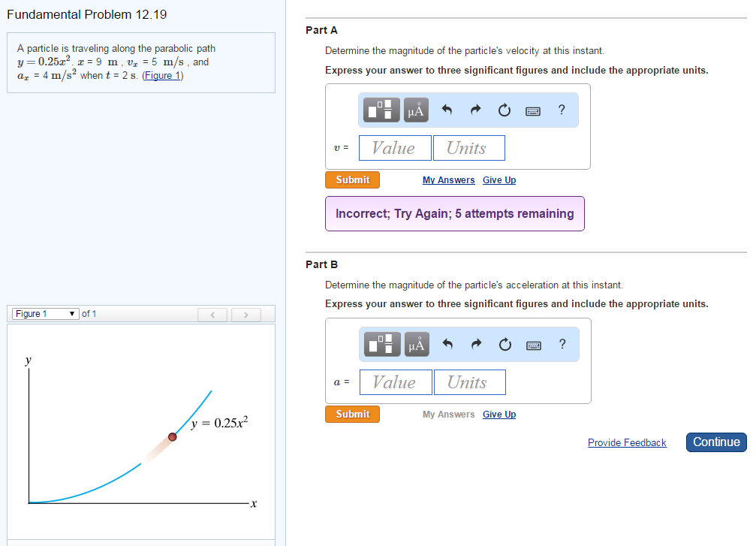The image size is (756, 546).
Task: Open the Provide Feedback link
Action: [627, 442]
